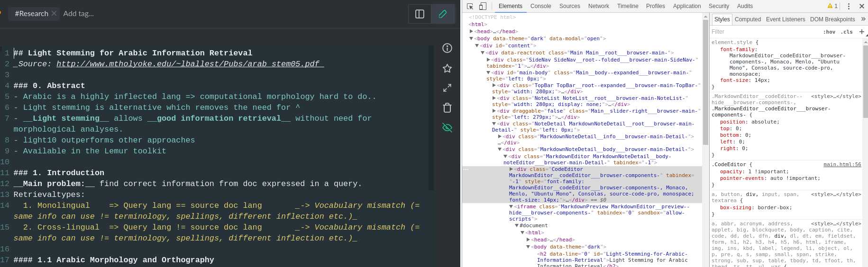Open the Elements tab in DevTools

pos(510,6)
